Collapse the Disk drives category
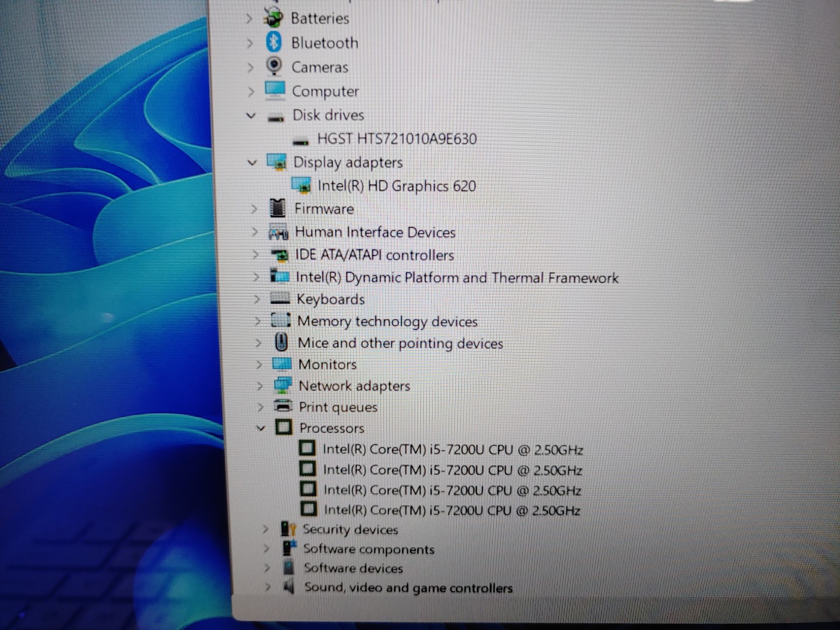Image resolution: width=840 pixels, height=630 pixels. pyautogui.click(x=251, y=115)
